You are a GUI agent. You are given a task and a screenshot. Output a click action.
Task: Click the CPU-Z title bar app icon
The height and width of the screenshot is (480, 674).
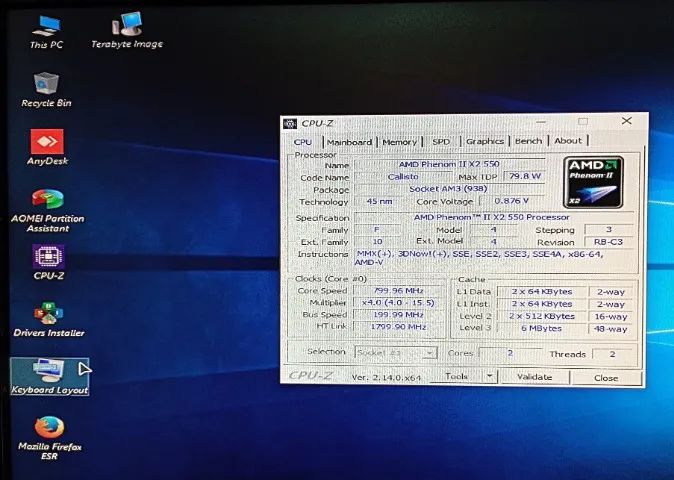pyautogui.click(x=290, y=124)
